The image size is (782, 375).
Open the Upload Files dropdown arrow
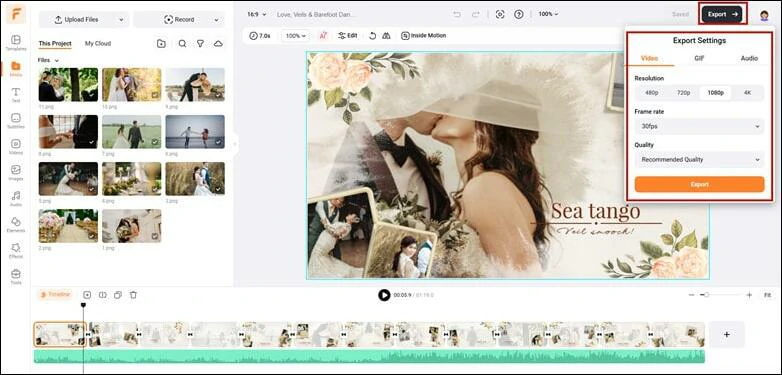(121, 20)
